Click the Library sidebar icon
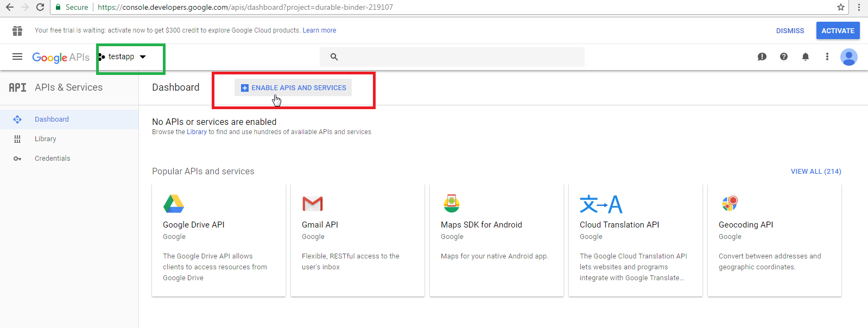This screenshot has width=868, height=328. tap(17, 139)
